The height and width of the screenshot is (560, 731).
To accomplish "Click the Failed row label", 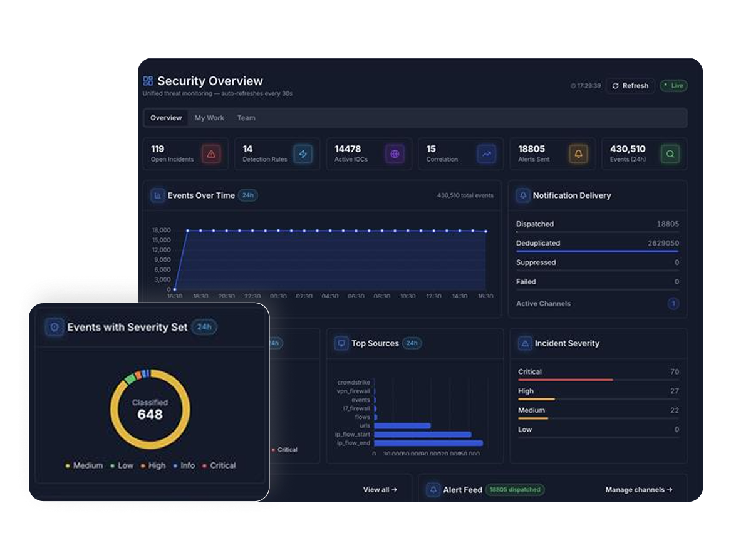I will [526, 282].
